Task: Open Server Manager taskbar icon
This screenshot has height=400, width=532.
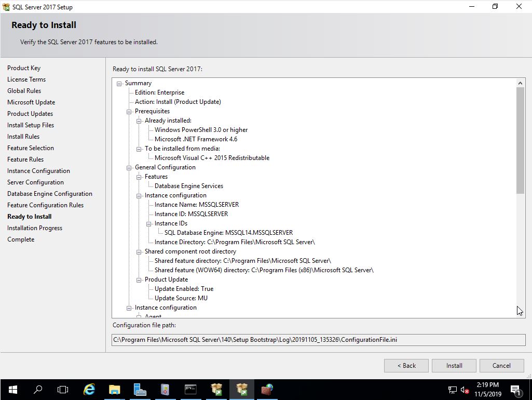Action: point(140,390)
